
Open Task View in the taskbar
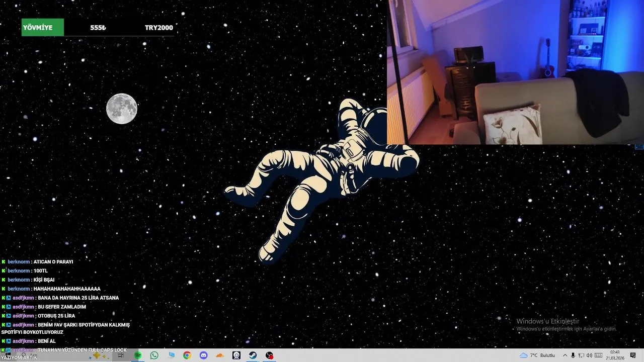click(121, 355)
